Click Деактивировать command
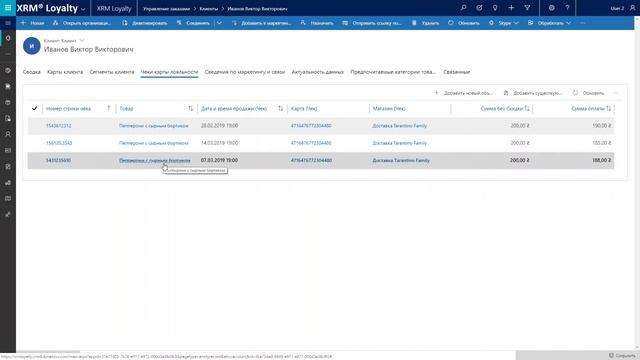 click(x=144, y=23)
